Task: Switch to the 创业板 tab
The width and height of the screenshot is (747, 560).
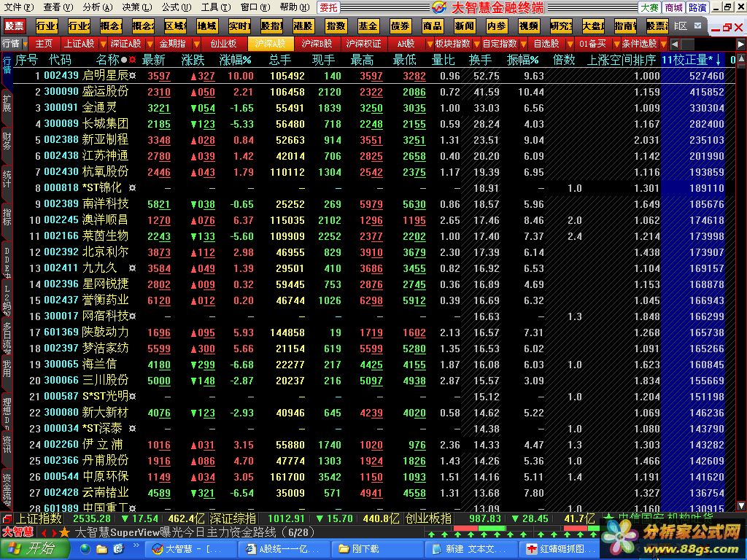Action: pos(223,44)
